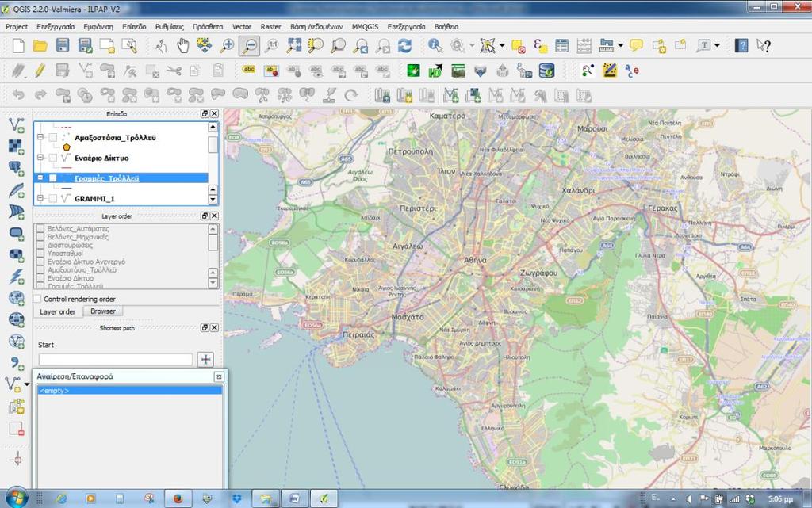Open the field calculator abacus icon
The height and width of the screenshot is (508, 812).
pos(584,46)
